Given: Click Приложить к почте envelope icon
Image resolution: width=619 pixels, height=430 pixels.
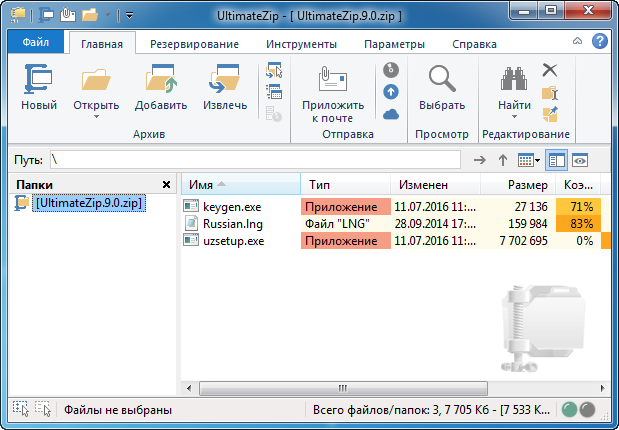Looking at the screenshot, I should pos(331,81).
